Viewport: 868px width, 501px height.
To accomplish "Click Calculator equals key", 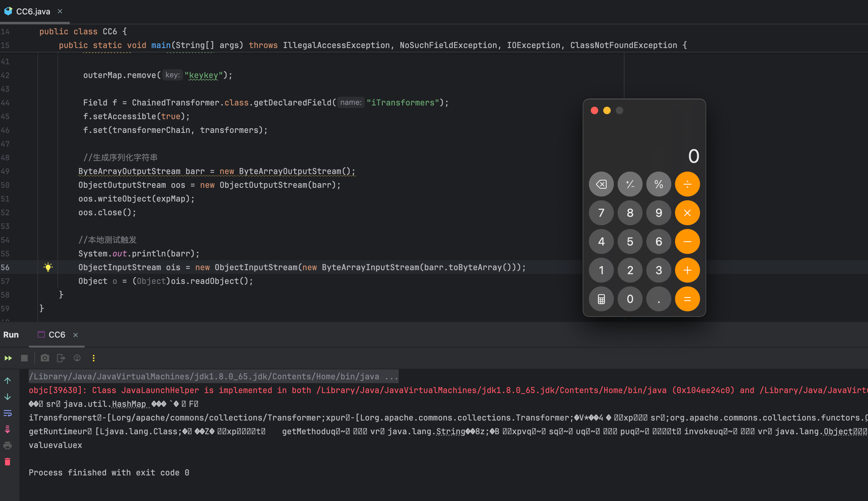I will [x=687, y=299].
